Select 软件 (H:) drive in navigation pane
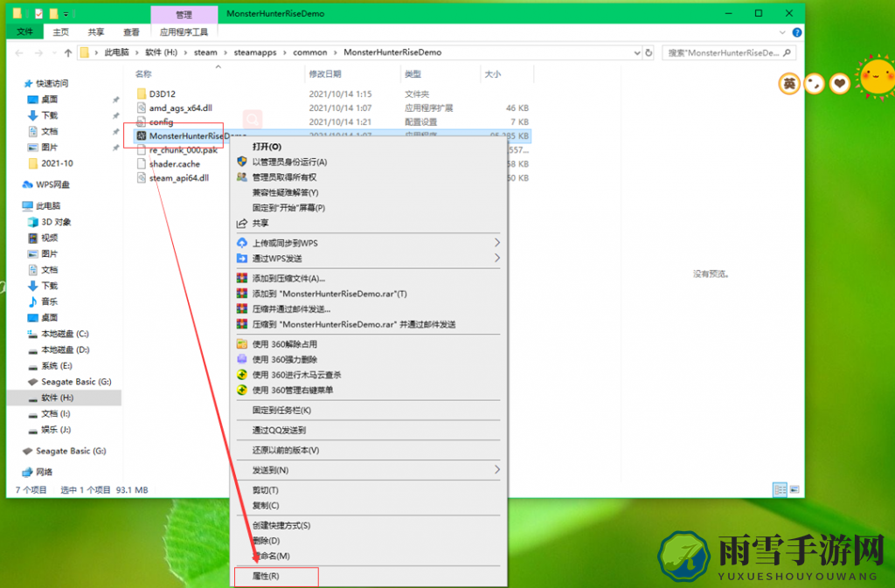The image size is (895, 588). pyautogui.click(x=57, y=398)
